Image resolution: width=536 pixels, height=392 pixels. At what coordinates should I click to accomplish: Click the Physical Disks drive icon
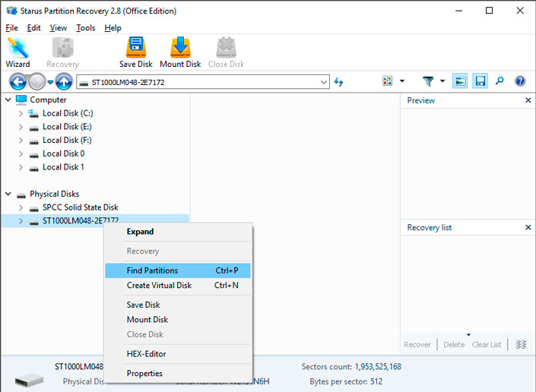click(21, 194)
